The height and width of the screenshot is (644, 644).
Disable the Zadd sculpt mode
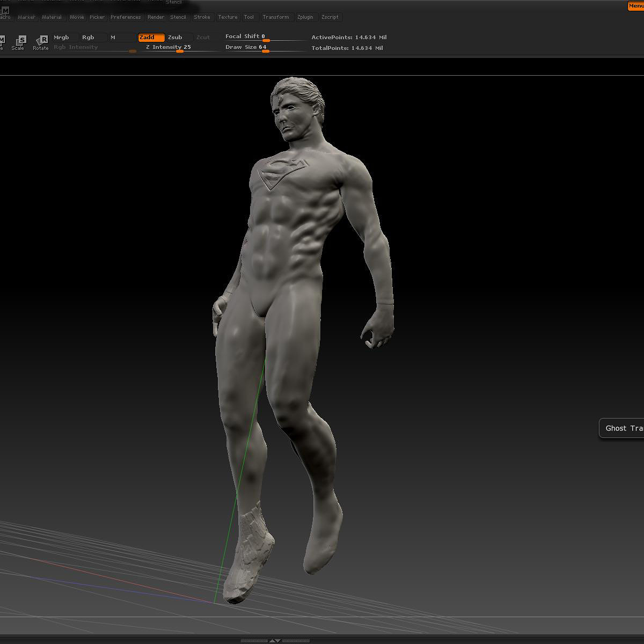[x=151, y=38]
